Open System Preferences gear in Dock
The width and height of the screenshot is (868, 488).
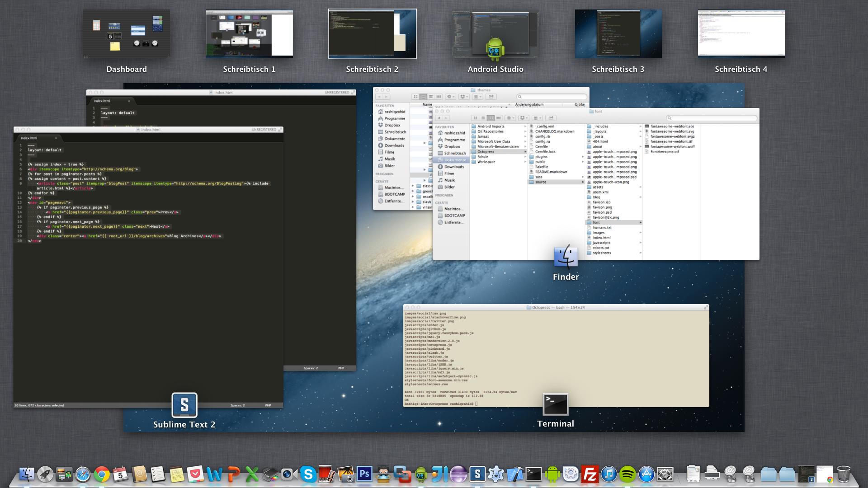665,474
